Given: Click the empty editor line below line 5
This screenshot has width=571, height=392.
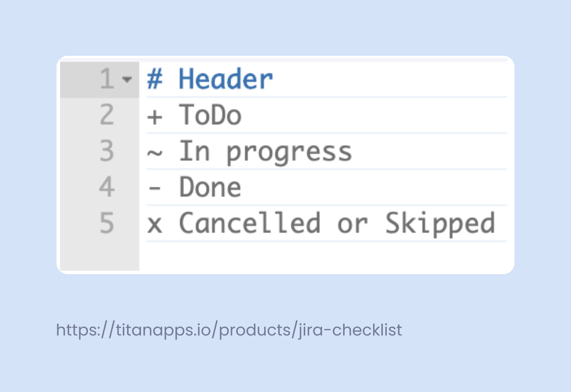Looking at the screenshot, I should tap(314, 255).
